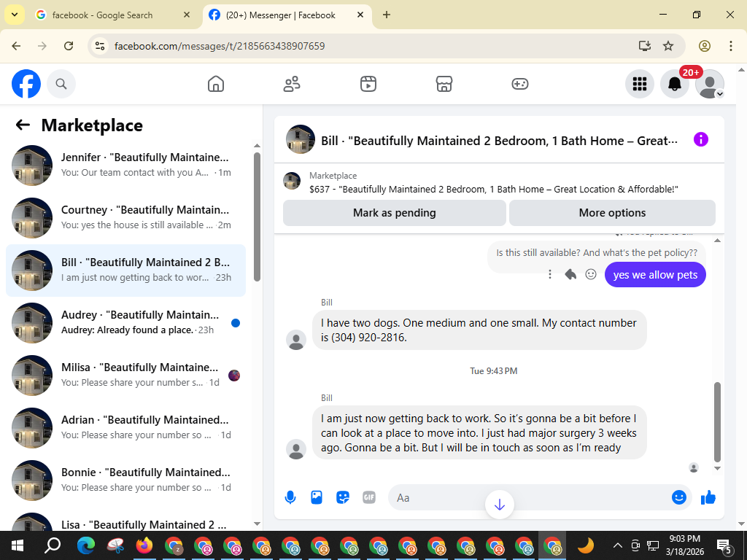
Task: Select Bill's conversation in the list
Action: click(125, 270)
